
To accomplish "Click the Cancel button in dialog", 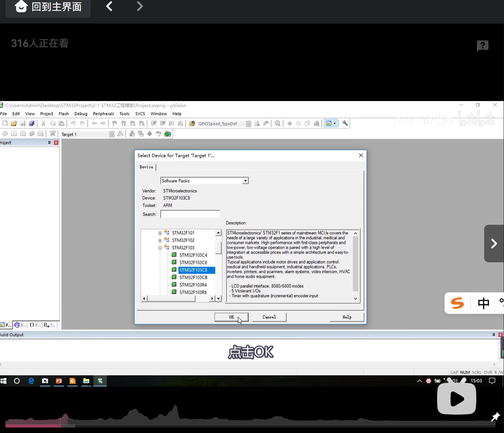I will coord(269,317).
